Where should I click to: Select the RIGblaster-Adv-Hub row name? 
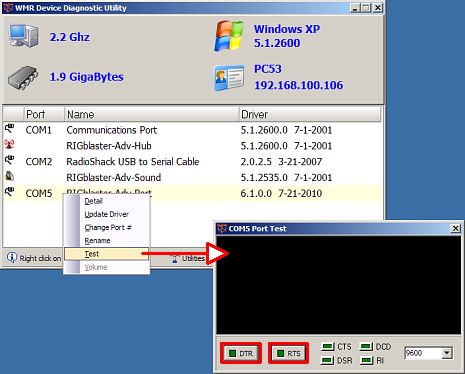(109, 146)
